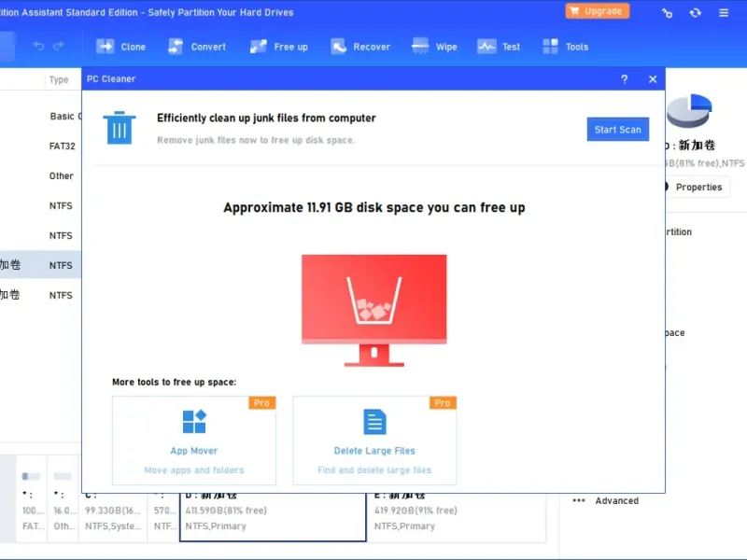
Task: Select the 16.0MB Other partition block
Action: [63, 498]
